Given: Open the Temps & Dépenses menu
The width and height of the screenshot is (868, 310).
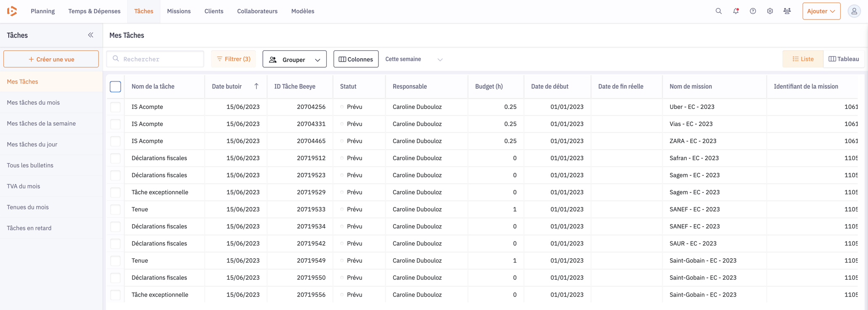Looking at the screenshot, I should coord(94,11).
